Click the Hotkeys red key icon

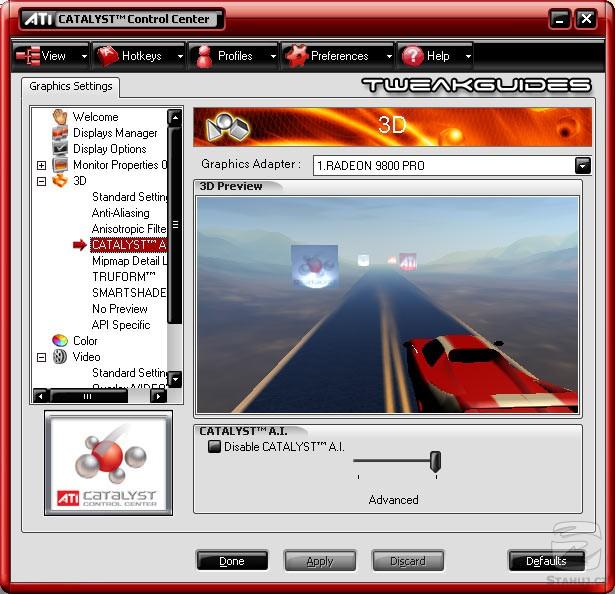(x=107, y=56)
